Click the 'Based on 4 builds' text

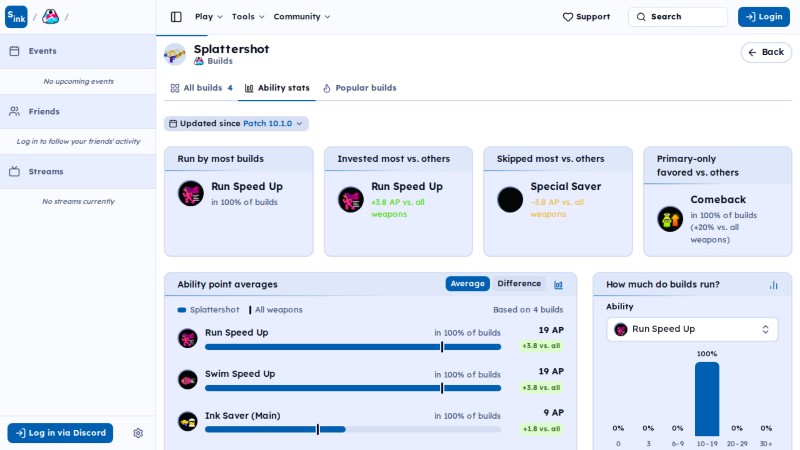click(x=528, y=310)
